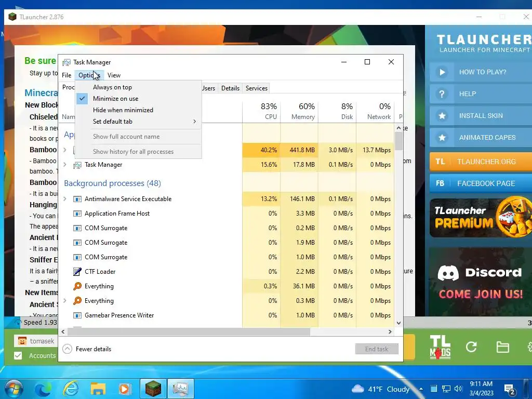Open the 41°F Cloudy weather widget
Screen dimensions: 532x399
click(380, 389)
